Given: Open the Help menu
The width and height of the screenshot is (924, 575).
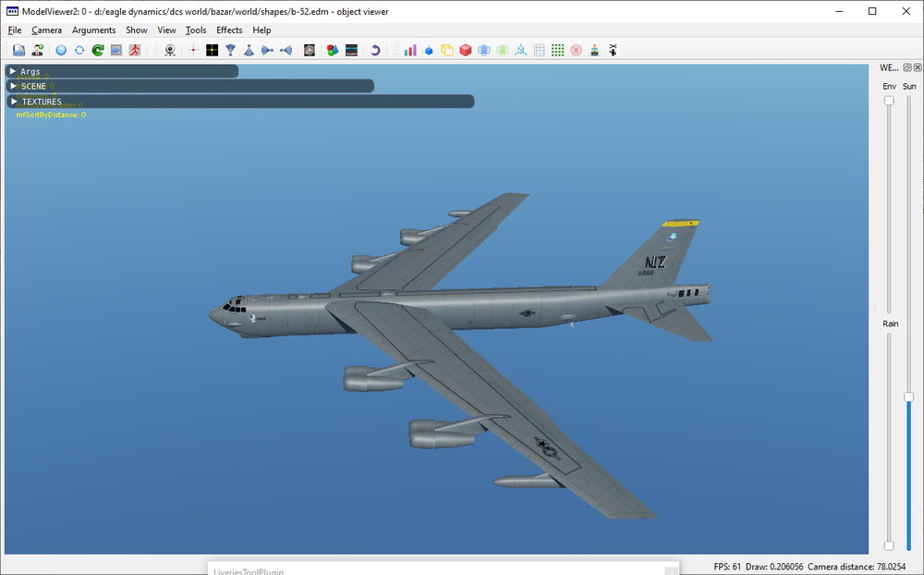Looking at the screenshot, I should point(261,31).
